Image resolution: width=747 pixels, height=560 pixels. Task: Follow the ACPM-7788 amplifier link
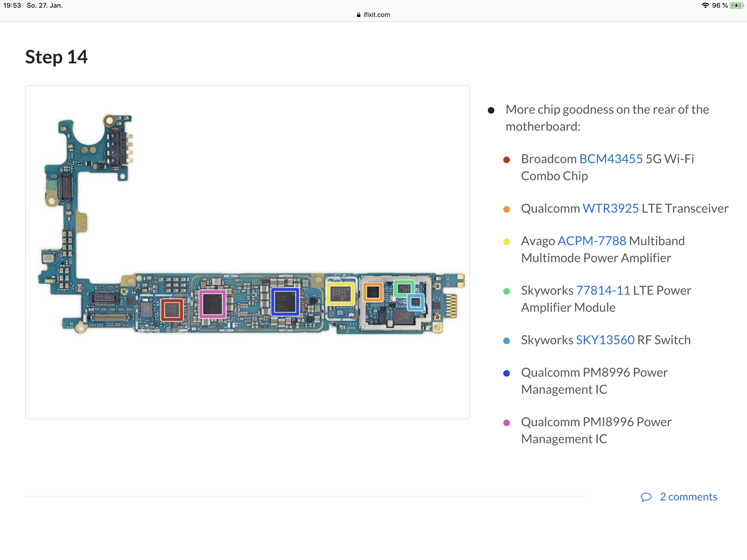coord(592,241)
